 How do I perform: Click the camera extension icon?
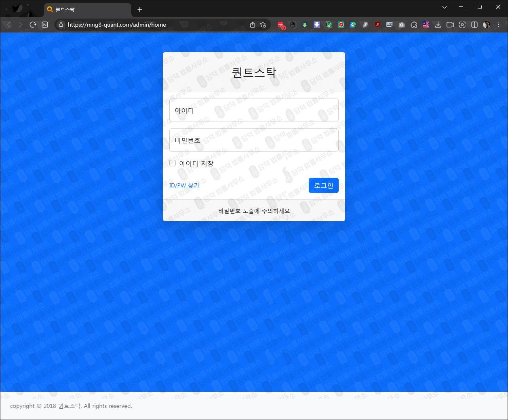point(401,25)
